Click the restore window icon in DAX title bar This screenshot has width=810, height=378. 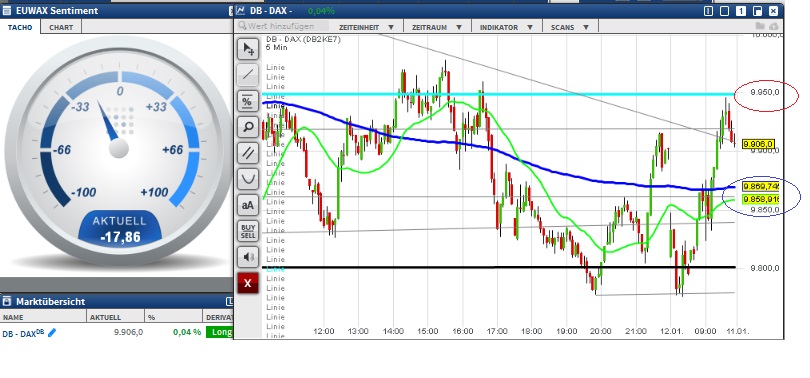click(x=757, y=11)
